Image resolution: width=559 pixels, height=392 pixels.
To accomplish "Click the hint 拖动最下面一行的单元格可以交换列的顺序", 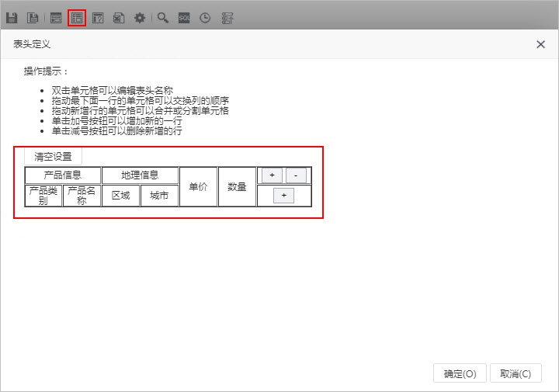I will (140, 100).
